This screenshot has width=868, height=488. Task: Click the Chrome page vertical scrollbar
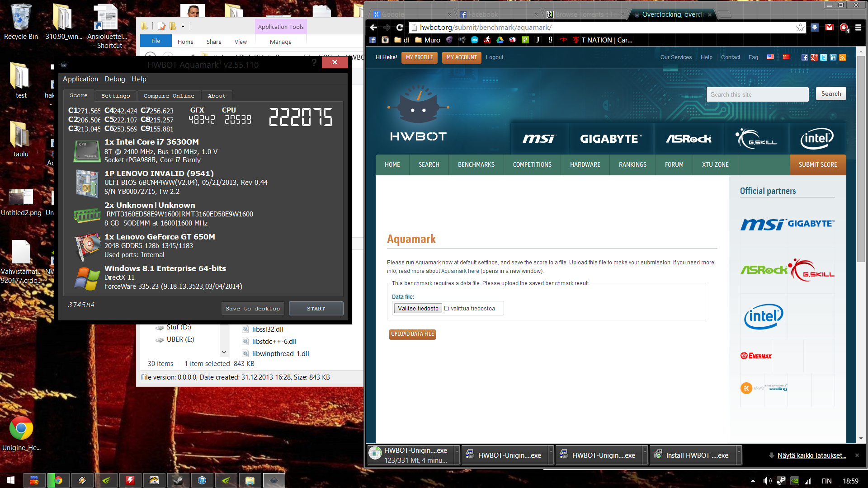point(860,158)
